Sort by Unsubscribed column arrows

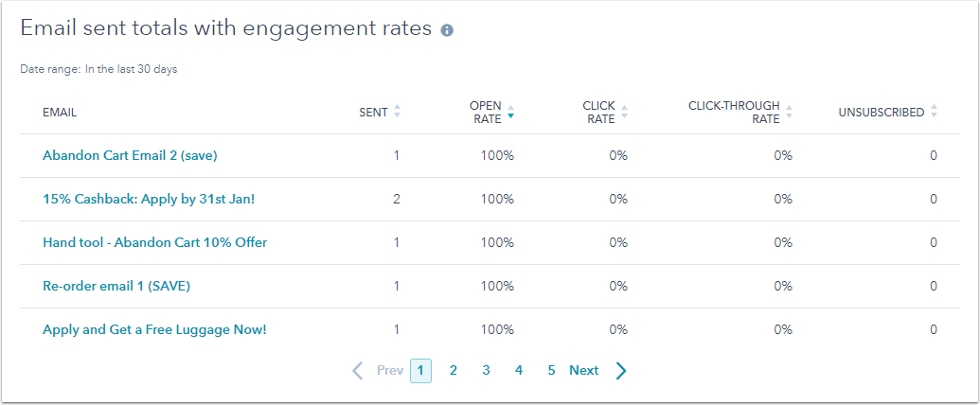934,112
